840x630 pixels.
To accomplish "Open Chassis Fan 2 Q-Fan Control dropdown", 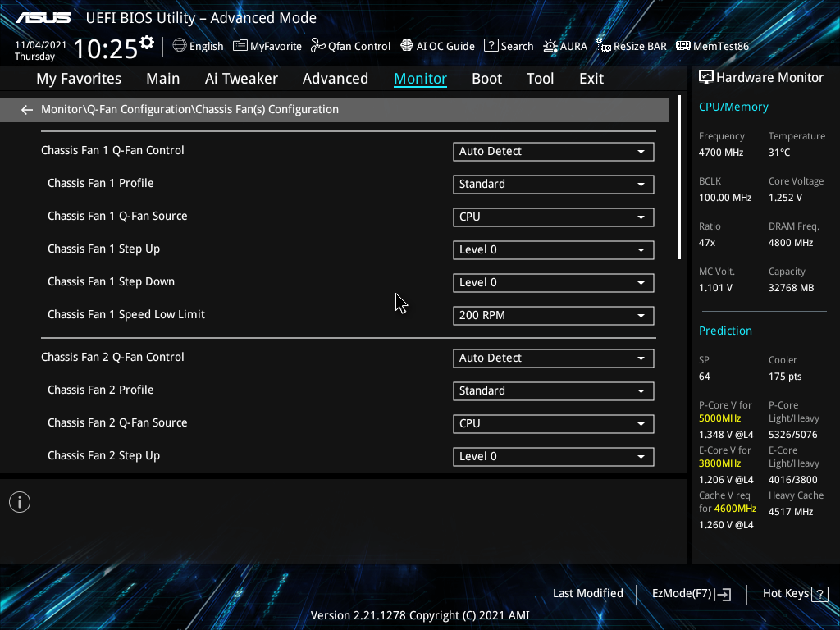I will (x=554, y=358).
